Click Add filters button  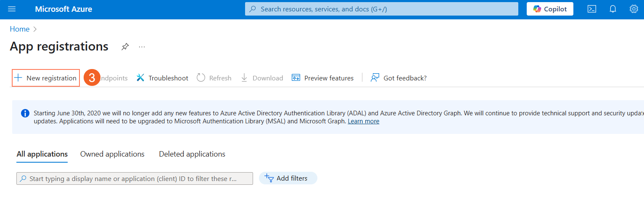pyautogui.click(x=288, y=178)
